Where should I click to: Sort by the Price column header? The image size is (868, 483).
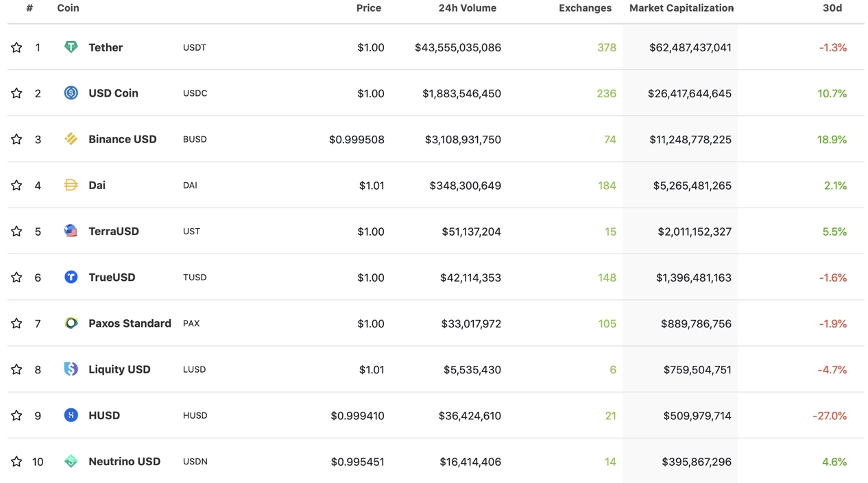[x=369, y=8]
